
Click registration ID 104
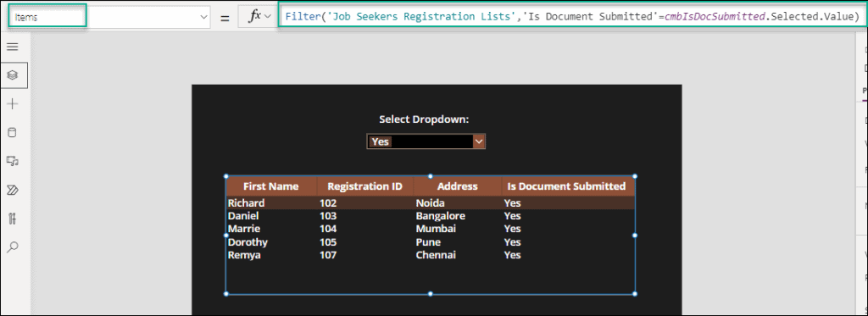[328, 229]
